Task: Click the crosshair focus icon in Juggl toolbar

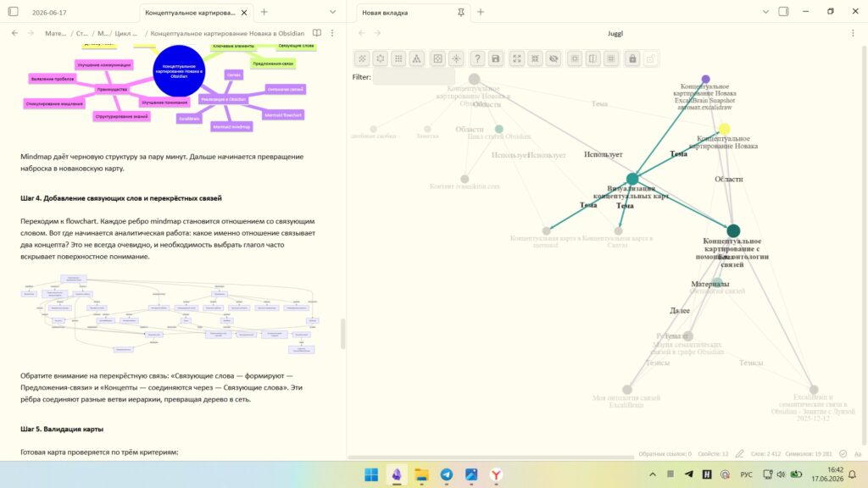Action: (x=456, y=58)
